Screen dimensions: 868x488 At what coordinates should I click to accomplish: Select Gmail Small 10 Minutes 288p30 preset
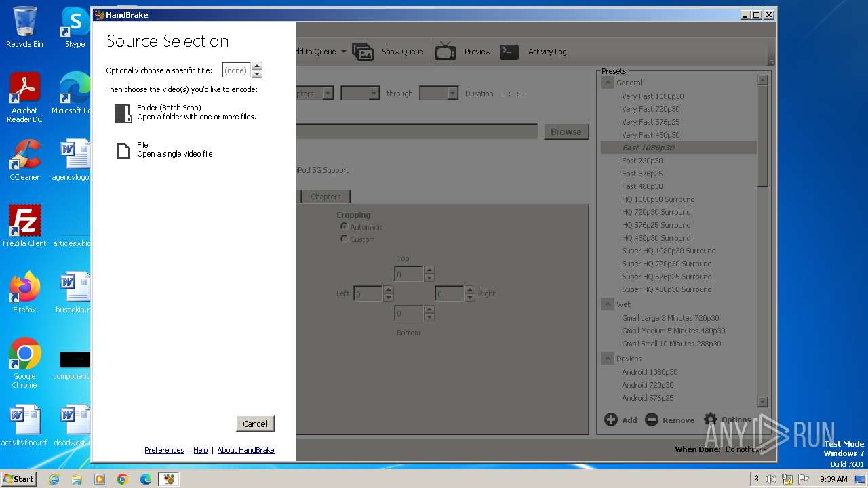(671, 344)
